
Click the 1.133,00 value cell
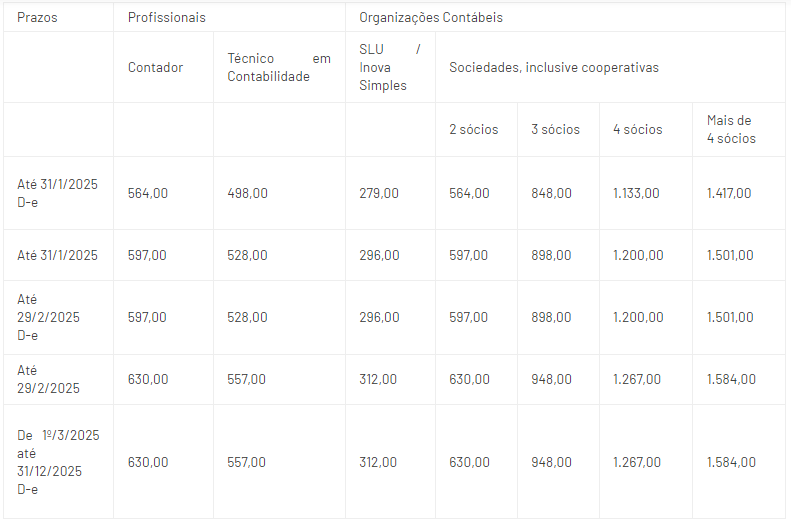point(636,193)
